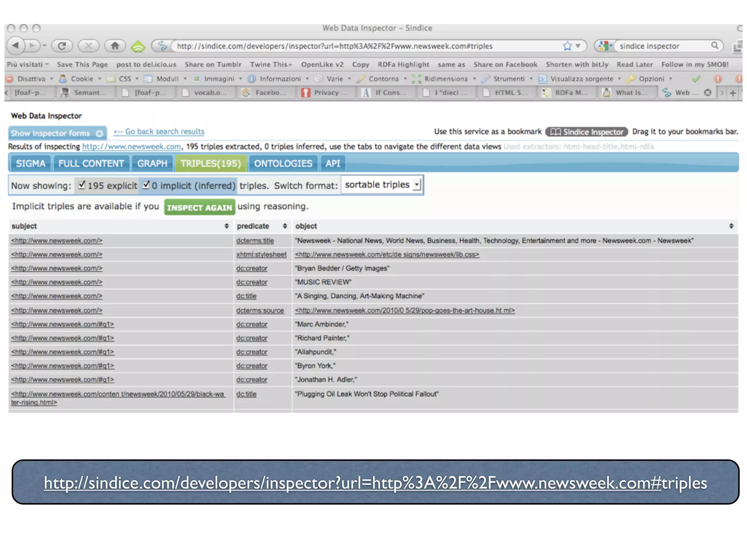747x560 pixels.
Task: Click the Stop loading X button
Action: click(88, 46)
